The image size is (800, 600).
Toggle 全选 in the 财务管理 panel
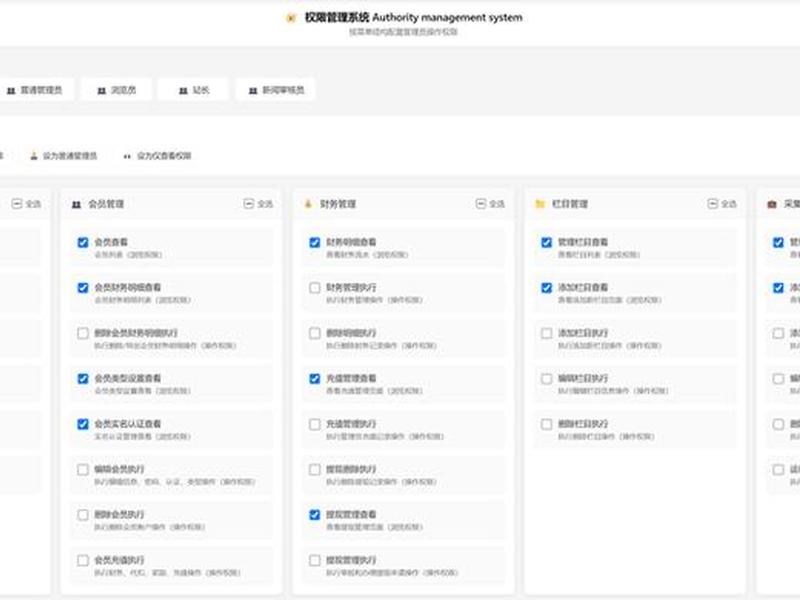(490, 204)
